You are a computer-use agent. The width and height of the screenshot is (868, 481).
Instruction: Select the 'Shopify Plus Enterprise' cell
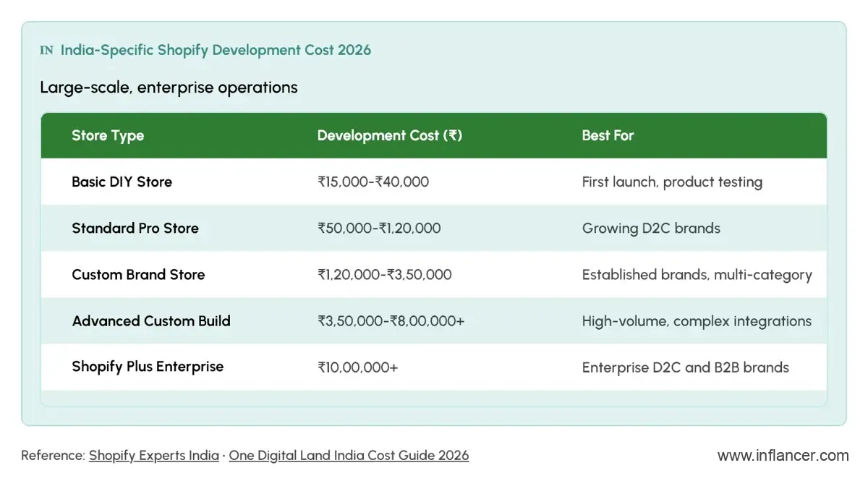click(x=148, y=367)
